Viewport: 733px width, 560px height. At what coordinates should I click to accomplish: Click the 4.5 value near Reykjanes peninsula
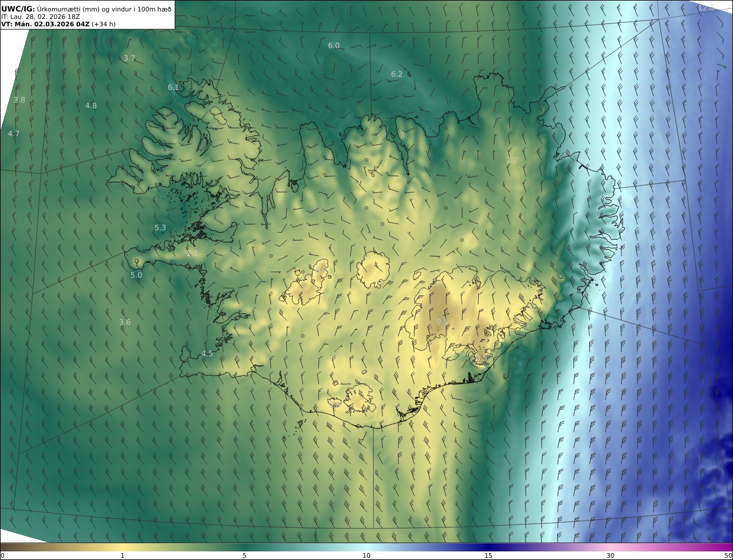(x=207, y=354)
